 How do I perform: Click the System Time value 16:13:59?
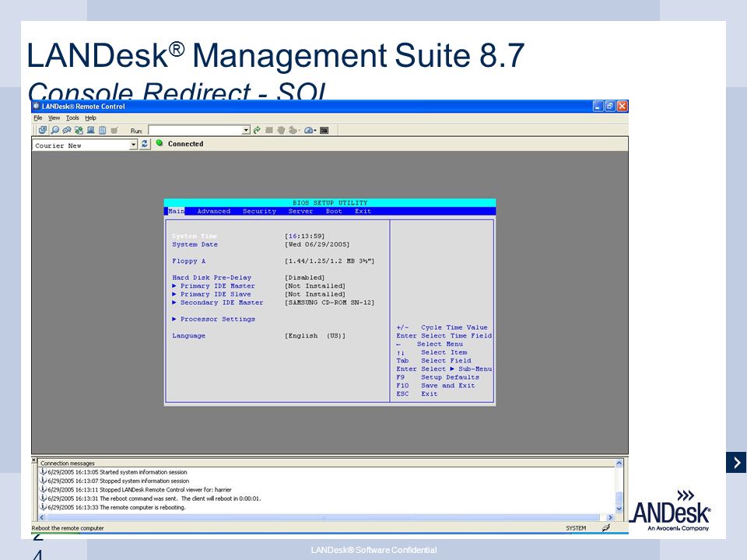tap(305, 236)
